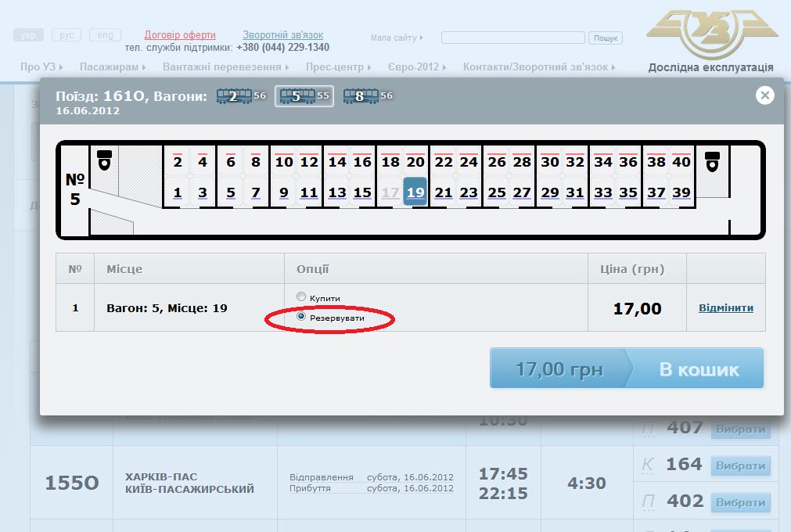Select wagon 8 train car icon
This screenshot has height=532, width=791.
(x=360, y=96)
